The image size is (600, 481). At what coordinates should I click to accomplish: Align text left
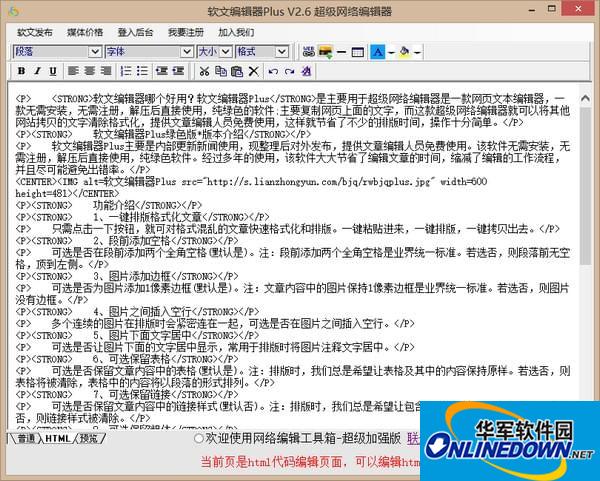73,71
